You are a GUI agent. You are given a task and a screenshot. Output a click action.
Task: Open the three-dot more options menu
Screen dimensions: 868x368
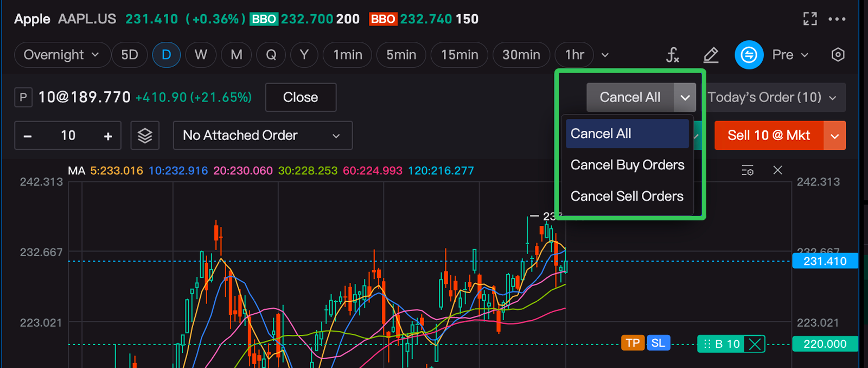point(837,19)
